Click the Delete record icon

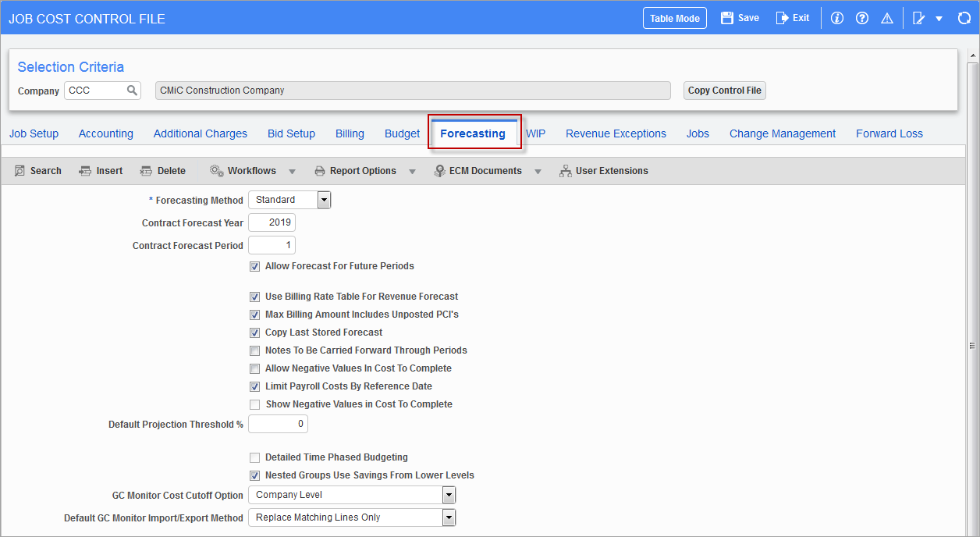(162, 170)
